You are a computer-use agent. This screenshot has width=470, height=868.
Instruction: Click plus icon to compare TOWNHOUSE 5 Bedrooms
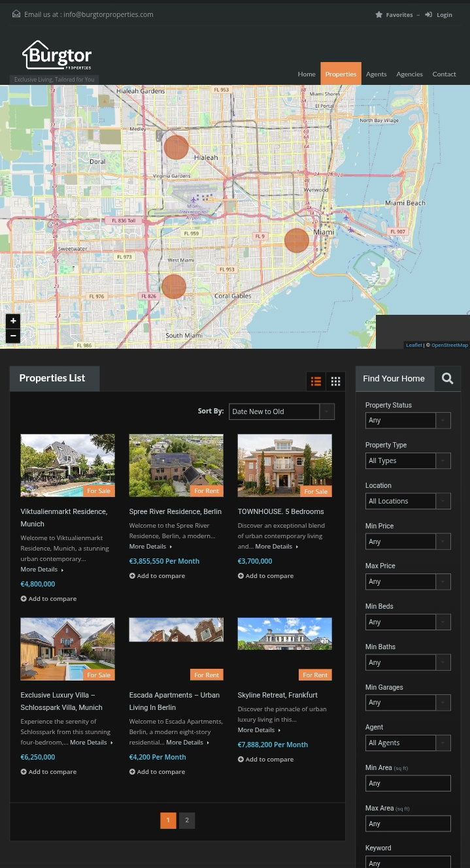point(241,575)
